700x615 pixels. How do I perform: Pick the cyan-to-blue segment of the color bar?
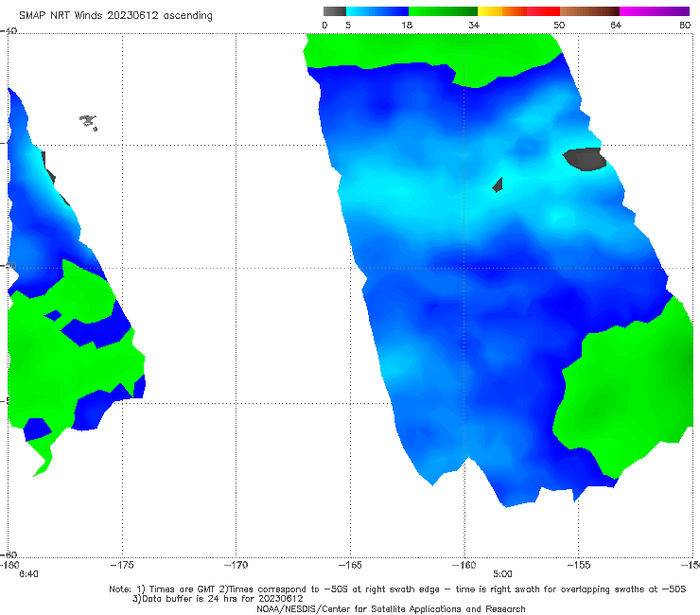click(x=377, y=11)
